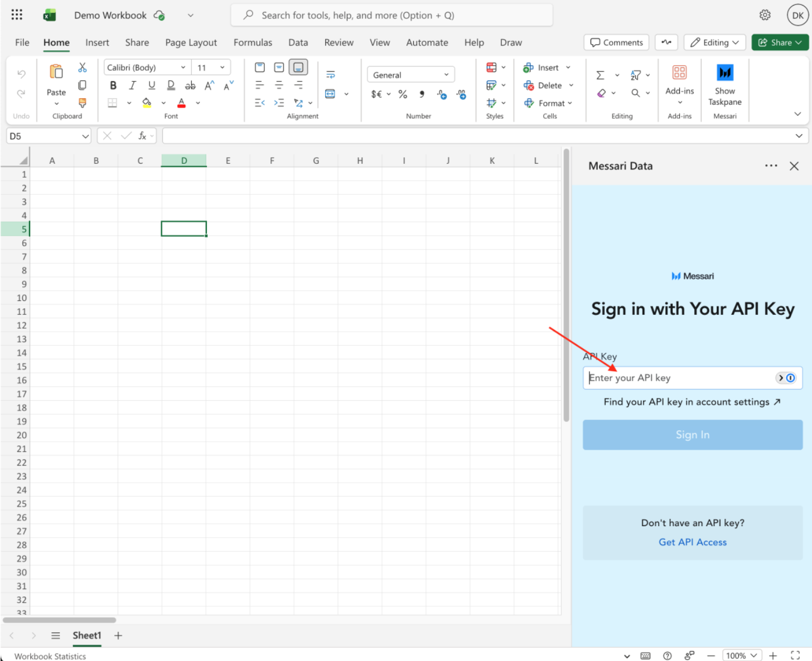The width and height of the screenshot is (812, 661).
Task: Toggle Underline formatting
Action: [152, 85]
